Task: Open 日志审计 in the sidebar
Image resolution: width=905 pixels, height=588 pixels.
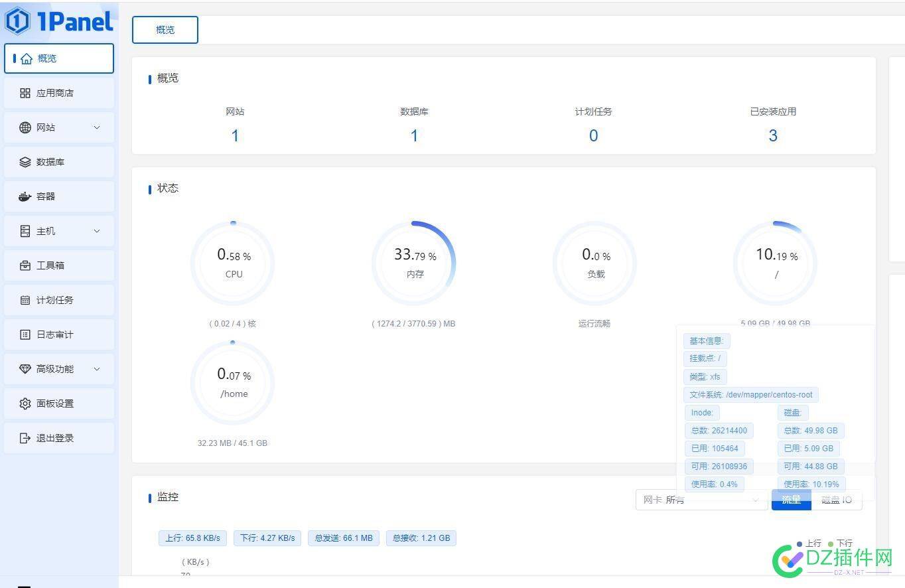Action: [x=59, y=334]
